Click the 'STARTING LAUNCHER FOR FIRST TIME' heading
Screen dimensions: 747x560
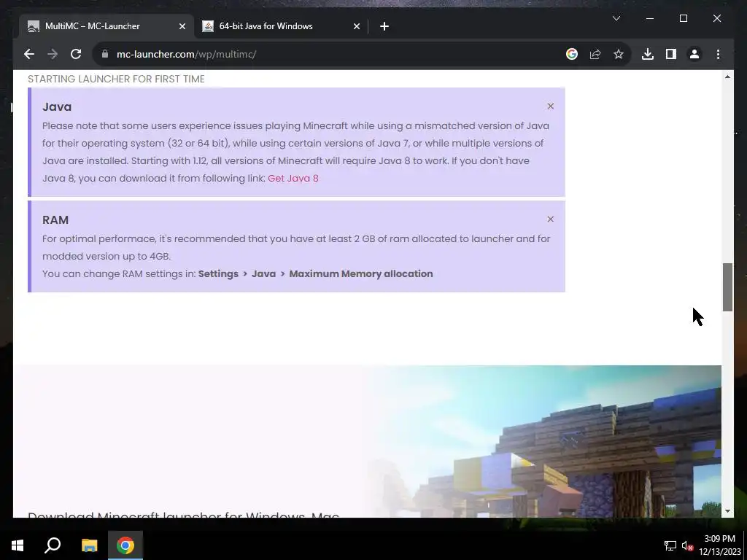coord(116,79)
